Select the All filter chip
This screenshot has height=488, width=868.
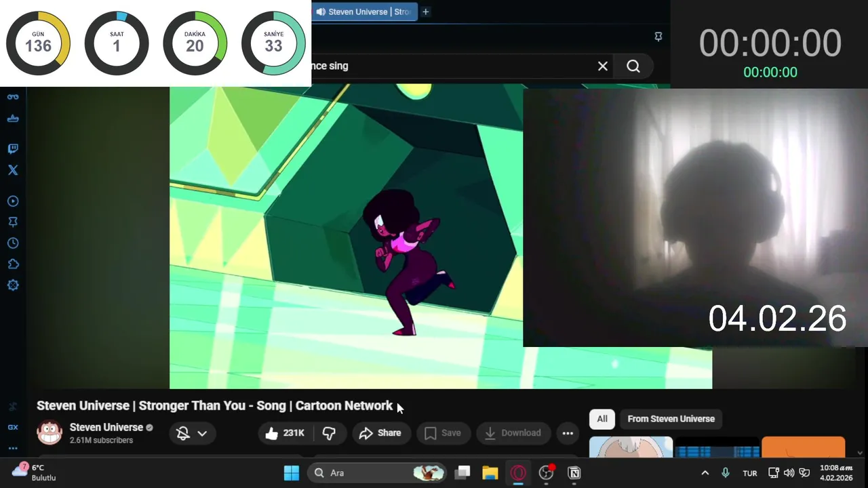tap(602, 419)
